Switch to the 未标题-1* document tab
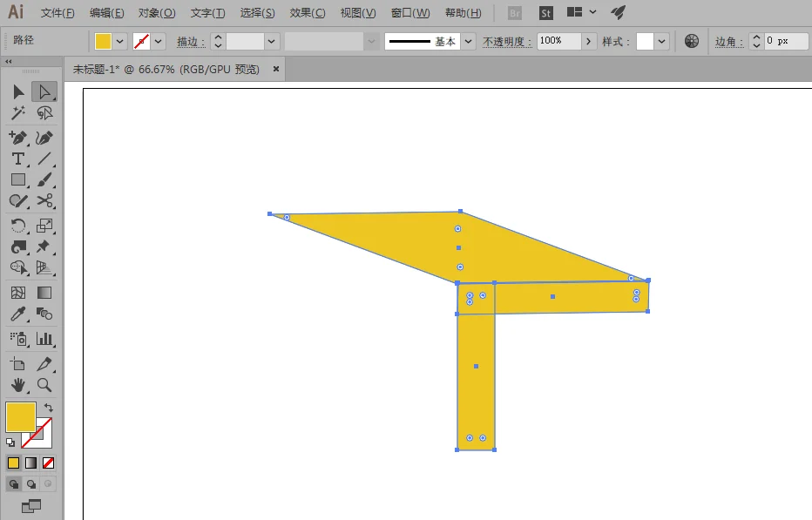 [166, 70]
